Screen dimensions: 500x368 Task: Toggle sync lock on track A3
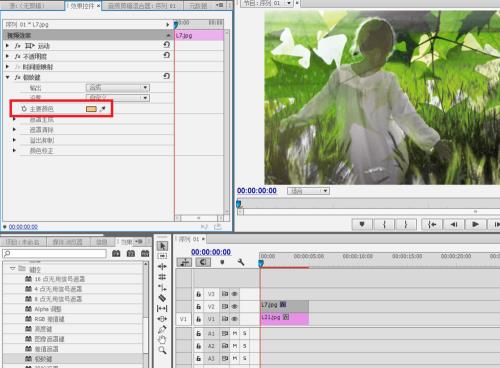pos(225,359)
